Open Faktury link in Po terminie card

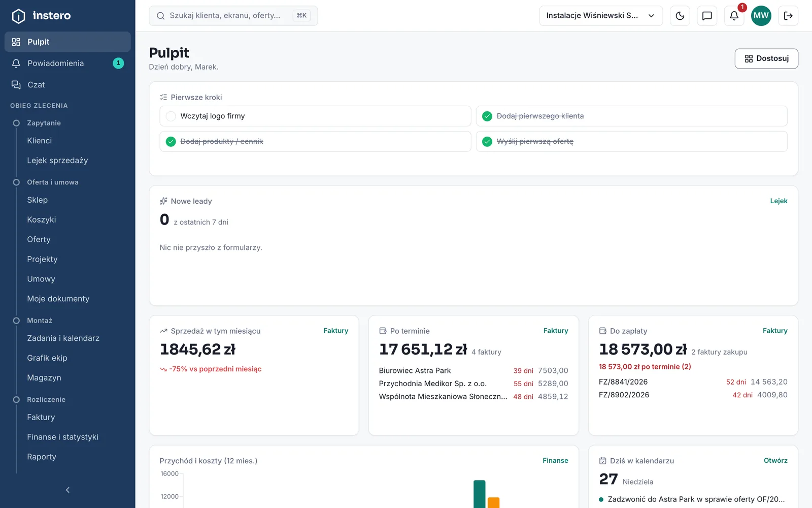click(556, 331)
